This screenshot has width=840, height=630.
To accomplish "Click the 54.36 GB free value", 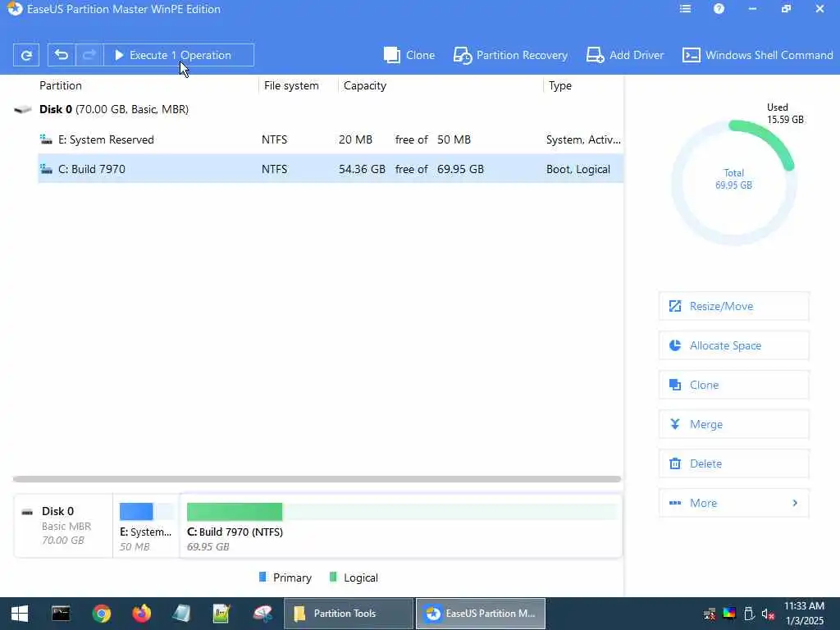I will coord(362,169).
